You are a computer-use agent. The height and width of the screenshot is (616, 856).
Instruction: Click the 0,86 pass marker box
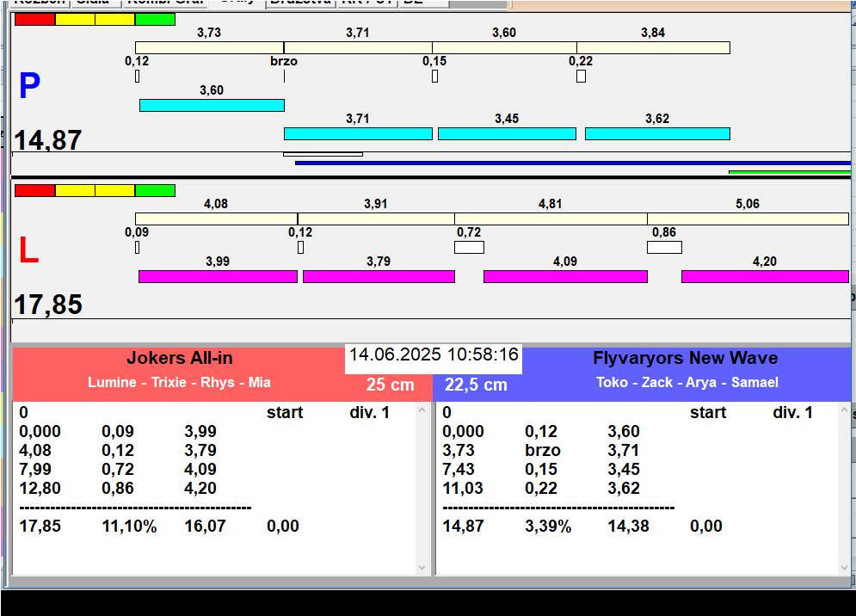pyautogui.click(x=664, y=248)
